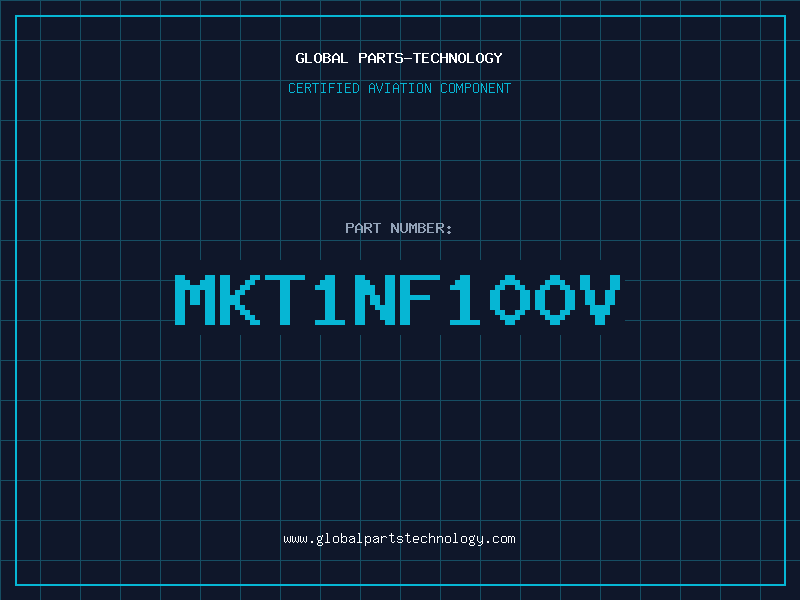Select the word AVIATION in the subtitle
Viewport: 800px width, 600px height.
(x=399, y=88)
